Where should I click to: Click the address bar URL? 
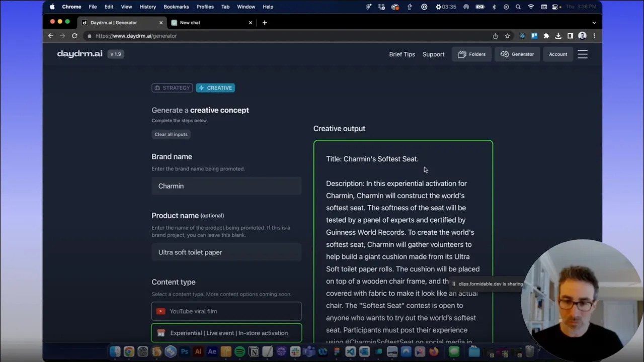(136, 36)
